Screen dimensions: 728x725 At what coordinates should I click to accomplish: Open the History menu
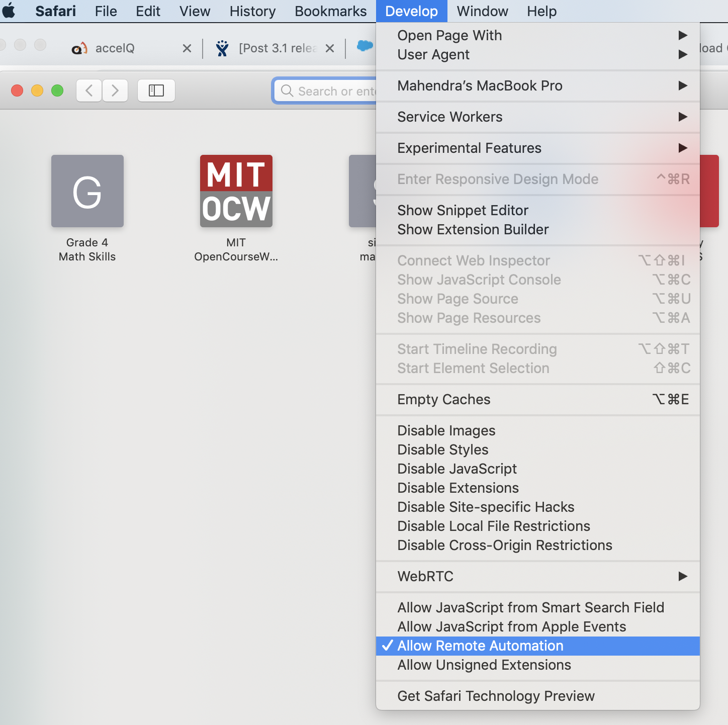(x=252, y=11)
